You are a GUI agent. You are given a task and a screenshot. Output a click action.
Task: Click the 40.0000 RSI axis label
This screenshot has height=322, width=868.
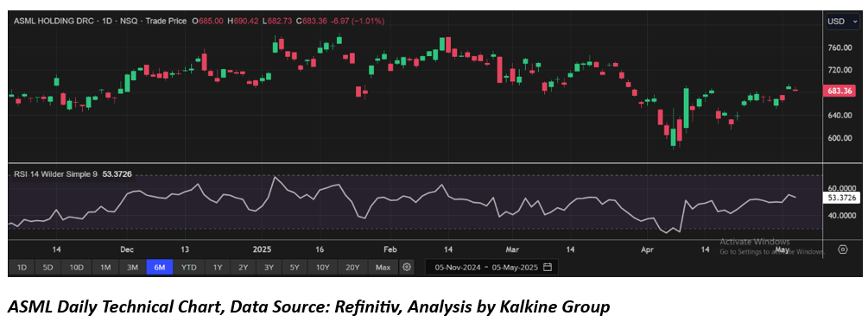(x=842, y=215)
